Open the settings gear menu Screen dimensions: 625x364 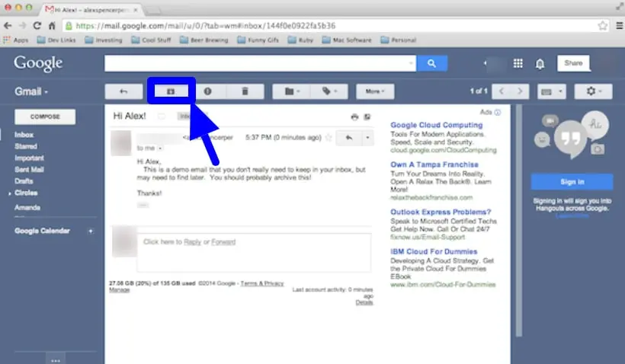[x=593, y=91]
